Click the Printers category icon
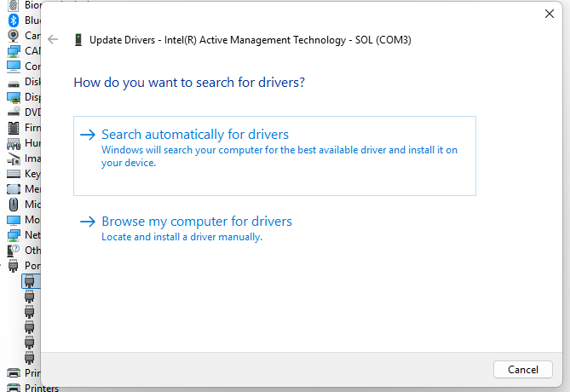 point(14,388)
